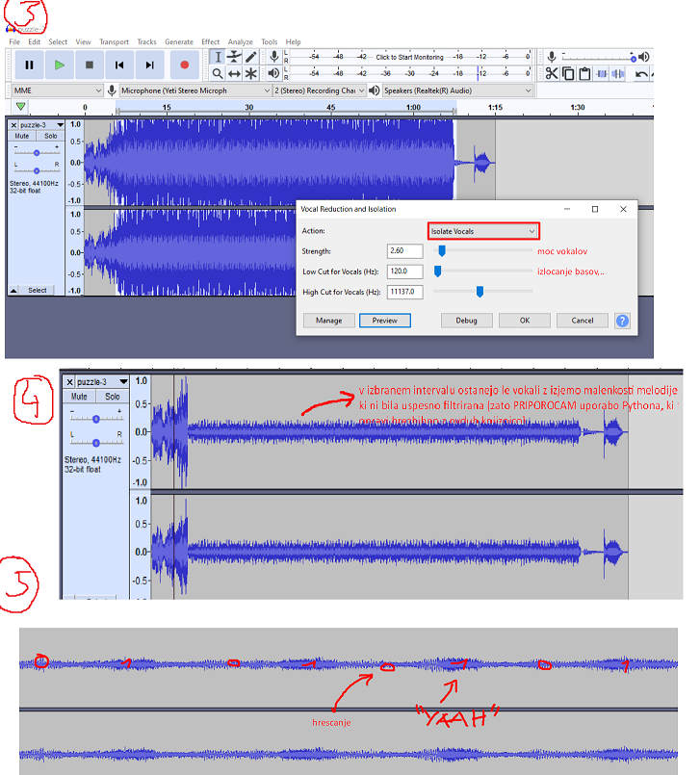Click Skip to Start button
The width and height of the screenshot is (700, 775).
click(119, 65)
